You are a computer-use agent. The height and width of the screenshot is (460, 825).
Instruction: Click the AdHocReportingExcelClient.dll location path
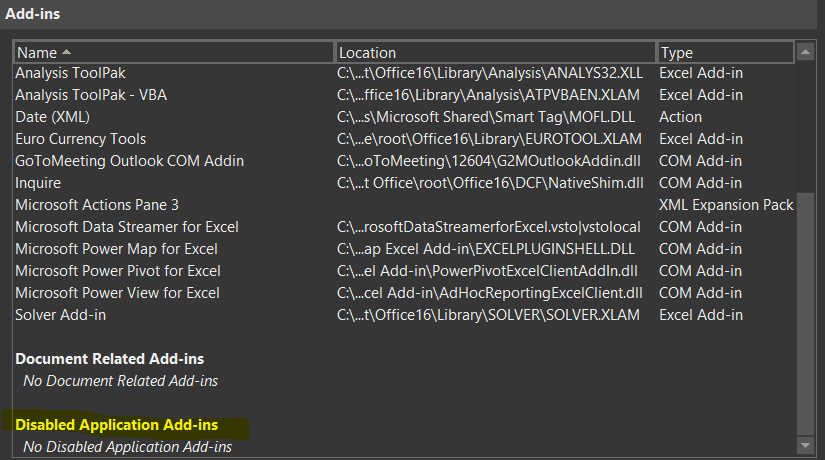[x=490, y=293]
